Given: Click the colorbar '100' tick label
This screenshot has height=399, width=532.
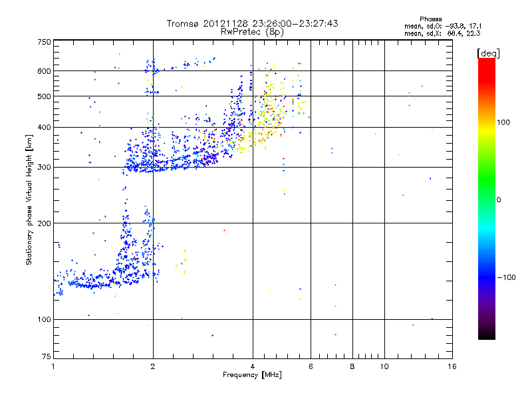Looking at the screenshot, I should (503, 122).
